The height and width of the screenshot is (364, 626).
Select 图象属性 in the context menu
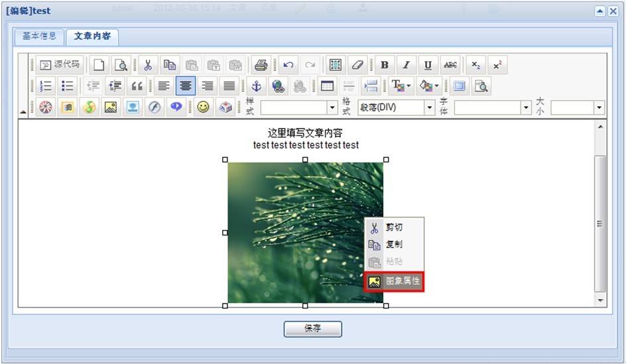[395, 281]
